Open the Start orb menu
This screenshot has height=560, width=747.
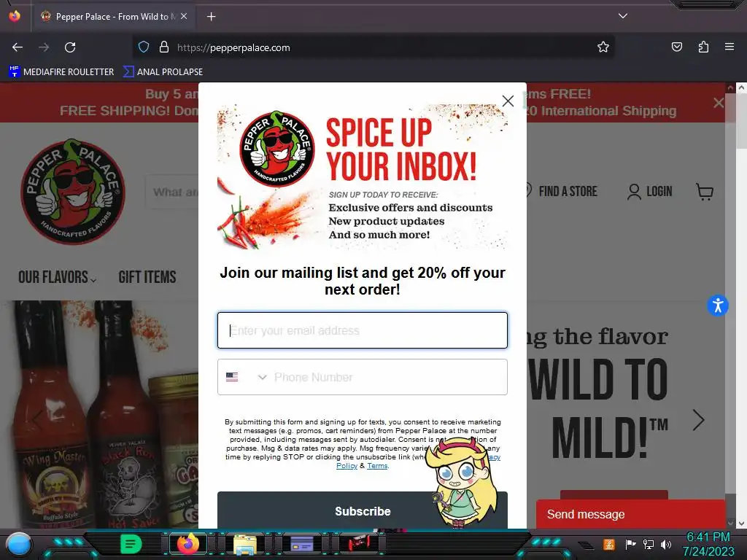[x=19, y=545]
